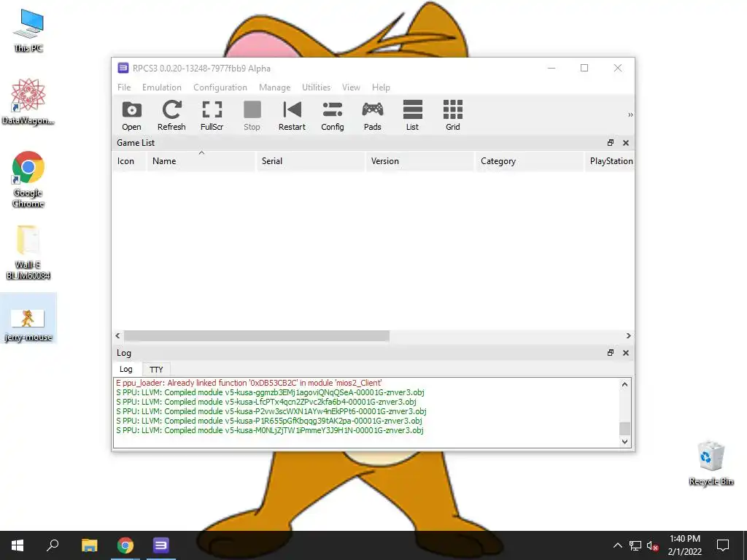
Task: Open File Explorer from the taskbar
Action: coord(89,545)
